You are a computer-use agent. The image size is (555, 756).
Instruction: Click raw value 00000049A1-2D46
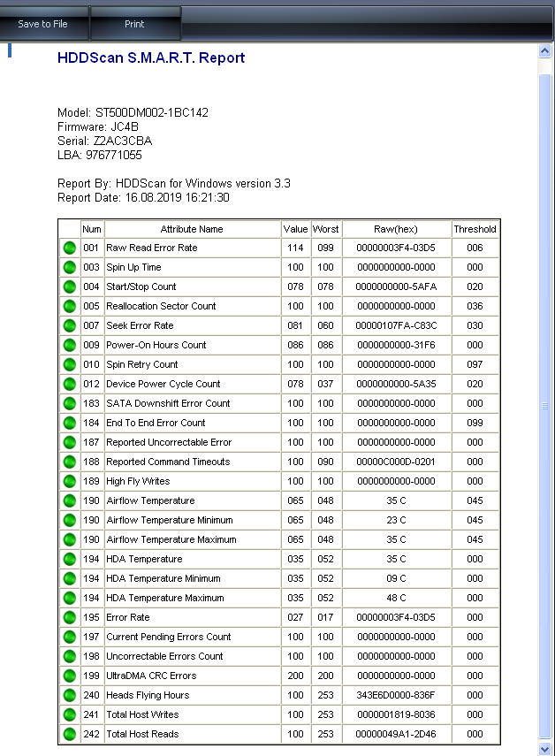(396, 734)
